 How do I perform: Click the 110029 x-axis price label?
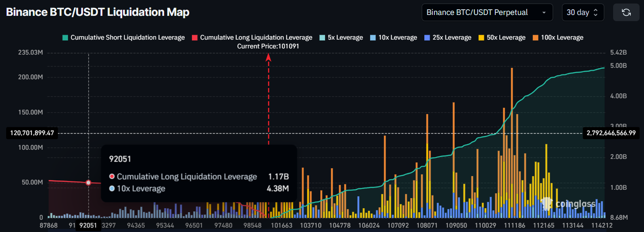click(485, 225)
